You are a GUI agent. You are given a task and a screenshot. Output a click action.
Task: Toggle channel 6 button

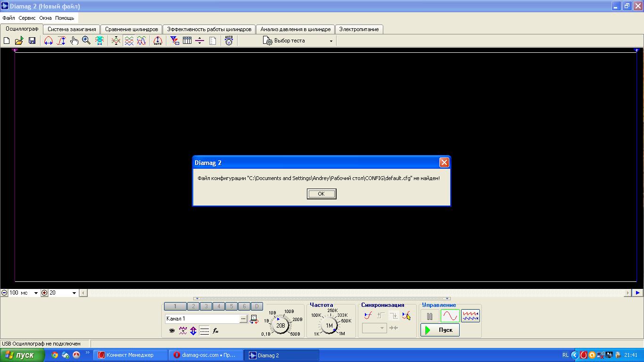click(244, 306)
